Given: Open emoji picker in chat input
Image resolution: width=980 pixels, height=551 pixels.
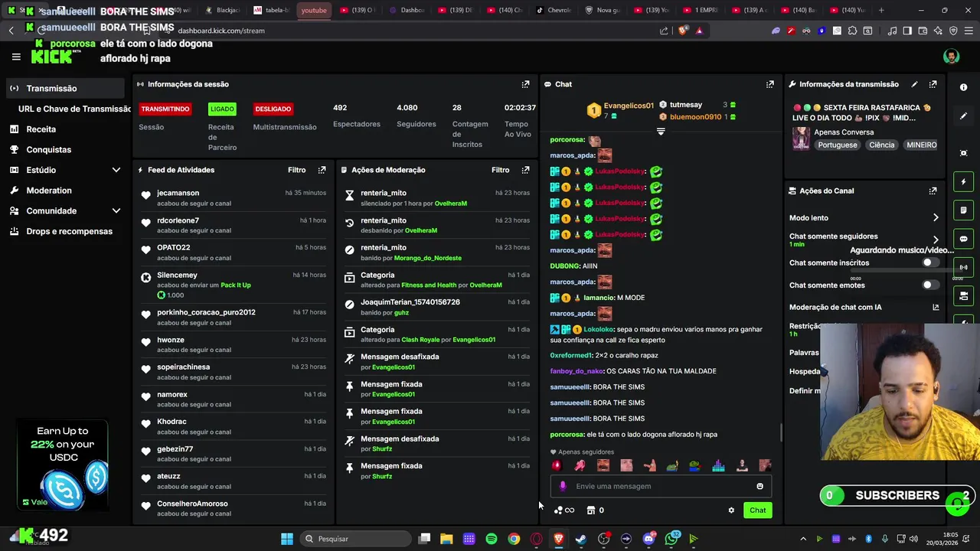Looking at the screenshot, I should [x=759, y=486].
